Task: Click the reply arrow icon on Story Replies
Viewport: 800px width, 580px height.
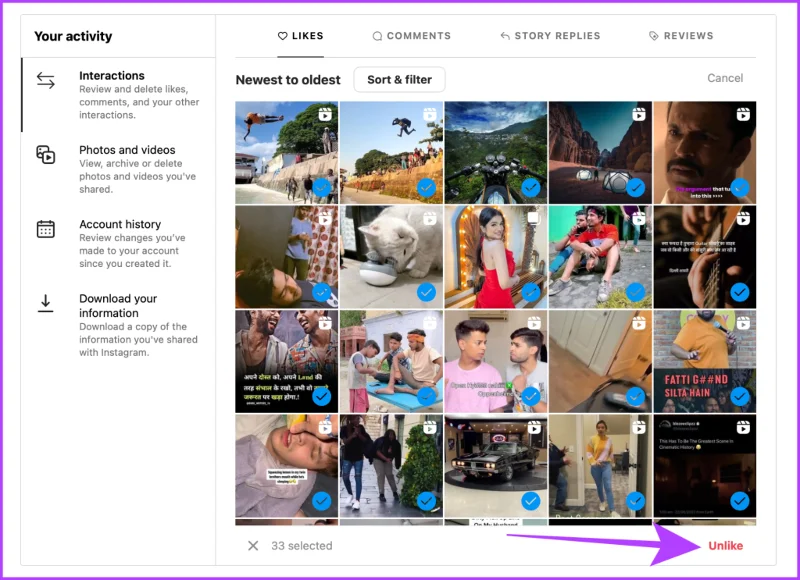Action: [x=505, y=36]
